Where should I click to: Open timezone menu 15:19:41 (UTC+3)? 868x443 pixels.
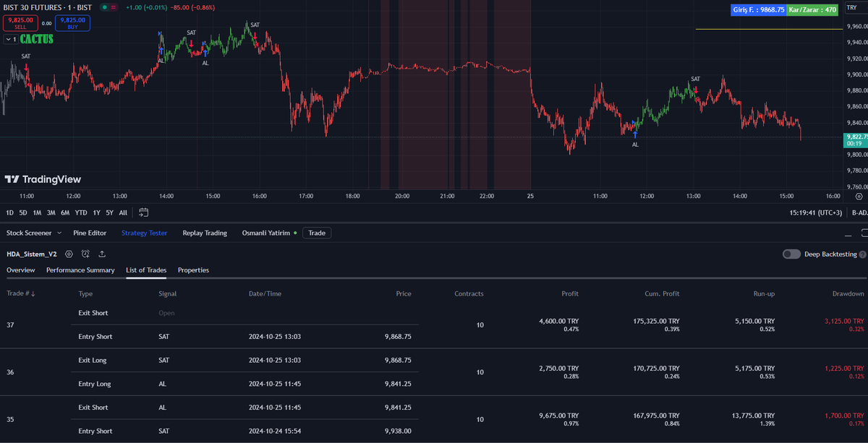click(x=816, y=212)
